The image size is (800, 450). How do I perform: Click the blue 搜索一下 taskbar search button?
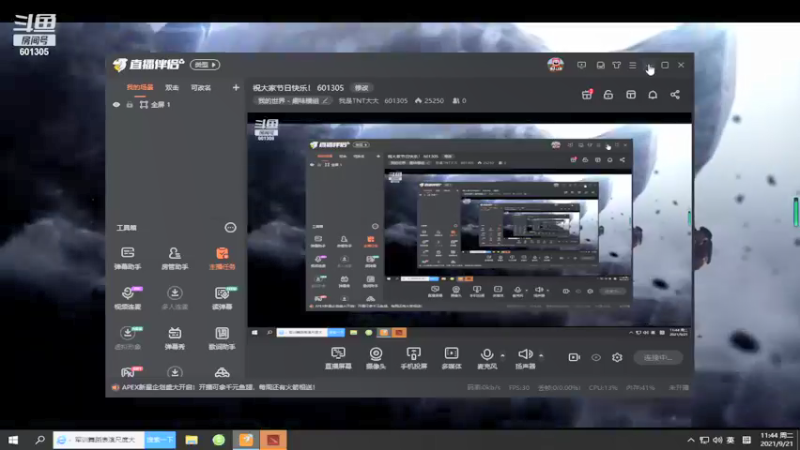pos(160,440)
